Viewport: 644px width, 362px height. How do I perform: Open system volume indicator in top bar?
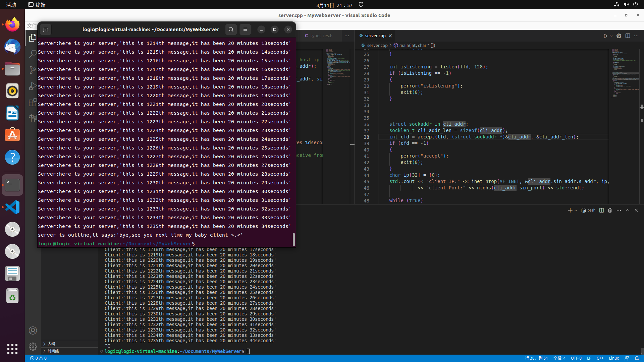626,5
